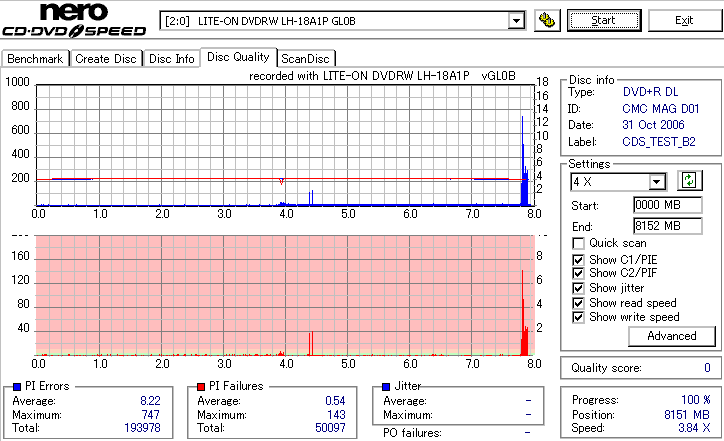
Task: Disable the Show jitter checkbox
Action: [578, 288]
